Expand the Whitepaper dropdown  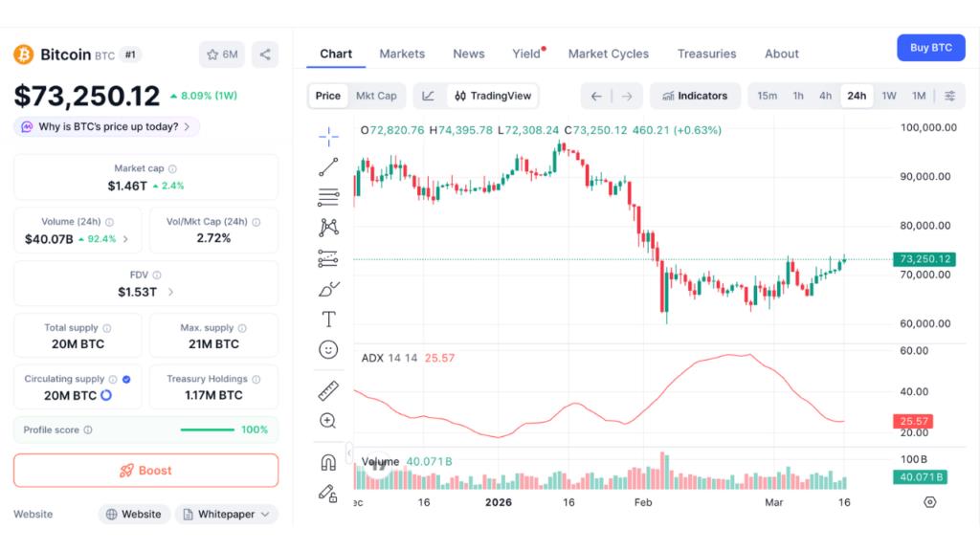click(226, 514)
